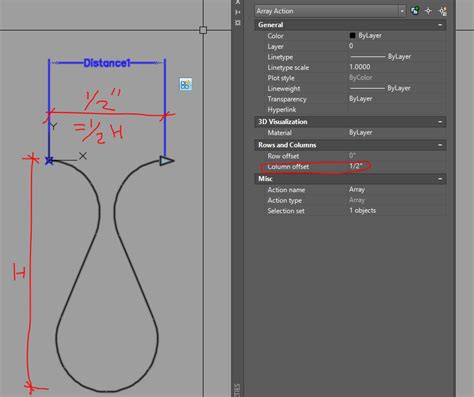Click the Distance1 parameter grip arrow
Screen dimensions: 474x397
point(167,161)
